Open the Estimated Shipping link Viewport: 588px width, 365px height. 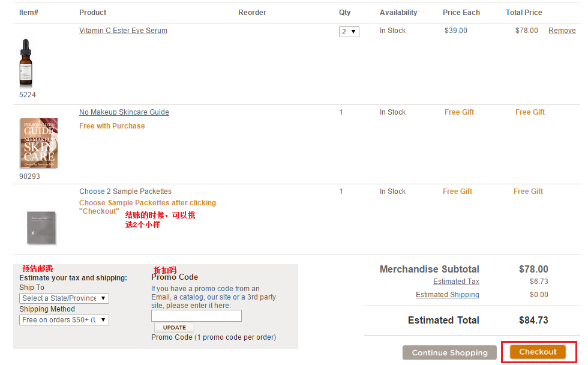coord(448,295)
